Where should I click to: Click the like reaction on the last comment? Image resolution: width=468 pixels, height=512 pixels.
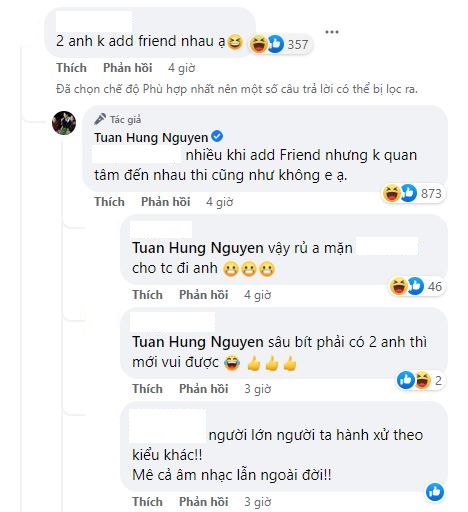pos(435,492)
